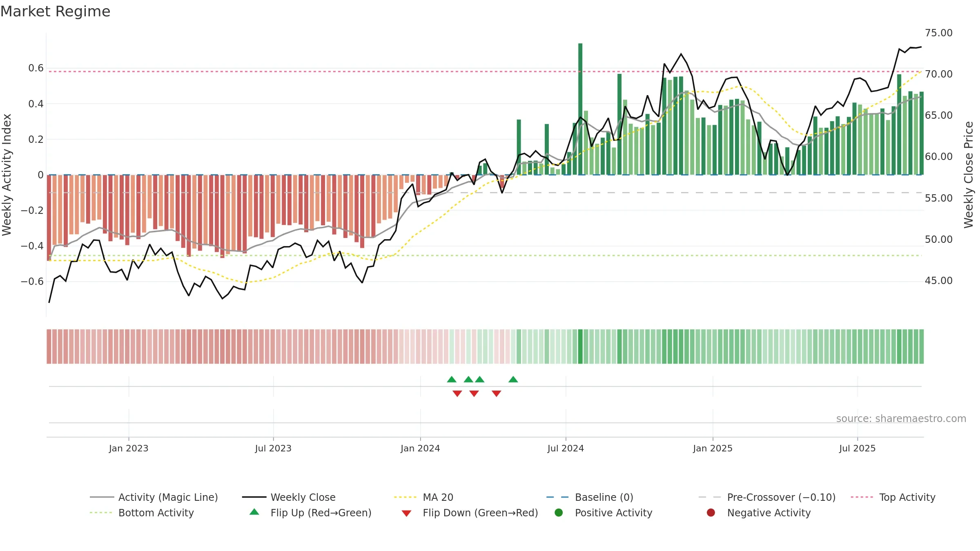Click the 0.2 activity axis tick
Image resolution: width=980 pixels, height=551 pixels.
pos(36,140)
